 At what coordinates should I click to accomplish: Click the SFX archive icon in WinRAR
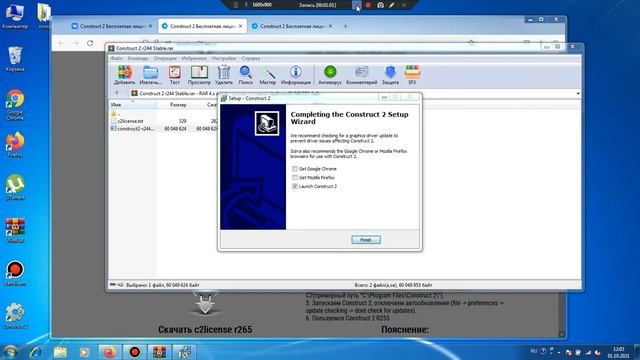coord(412,75)
